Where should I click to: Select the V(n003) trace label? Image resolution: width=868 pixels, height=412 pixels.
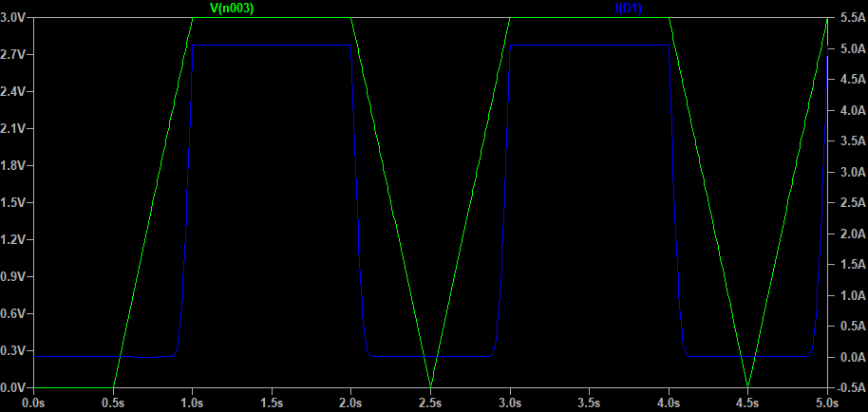coord(232,9)
